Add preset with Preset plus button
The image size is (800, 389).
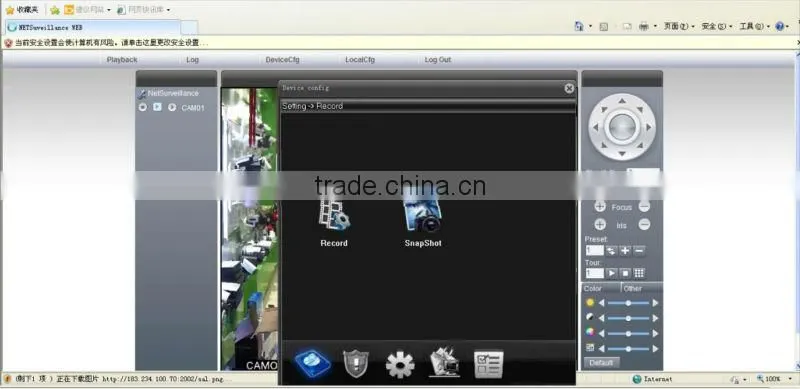point(625,251)
